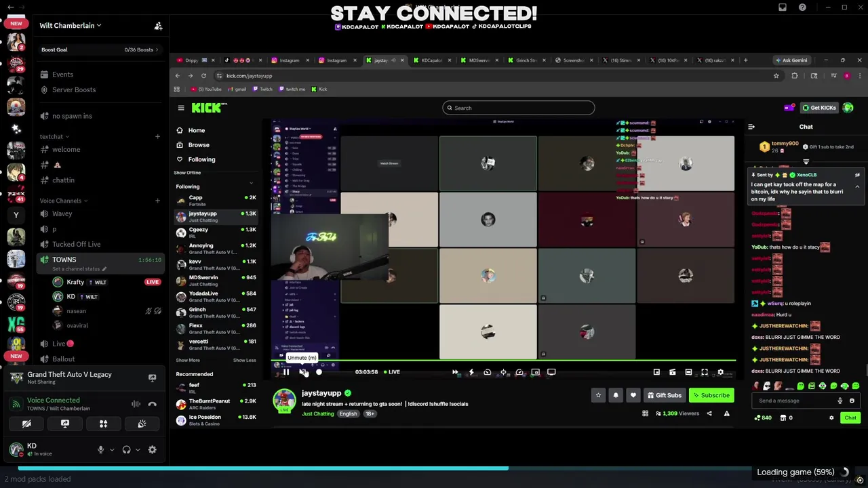
Task: Open chat settings gear icon
Action: click(831, 418)
